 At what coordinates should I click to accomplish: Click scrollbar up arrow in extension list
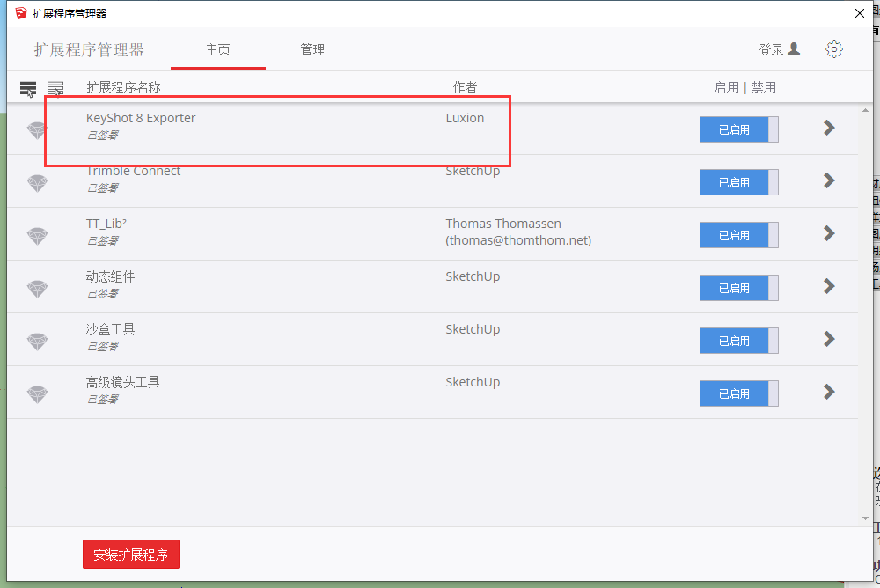coord(865,111)
